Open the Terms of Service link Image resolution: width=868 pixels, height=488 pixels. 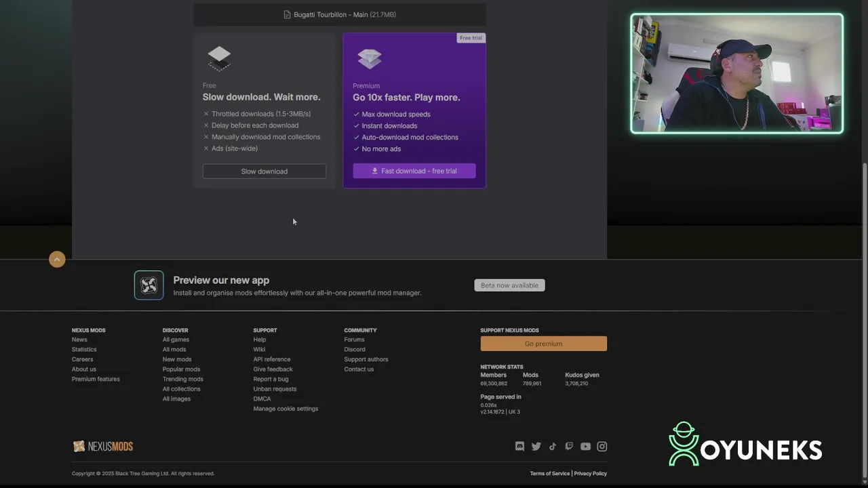549,473
